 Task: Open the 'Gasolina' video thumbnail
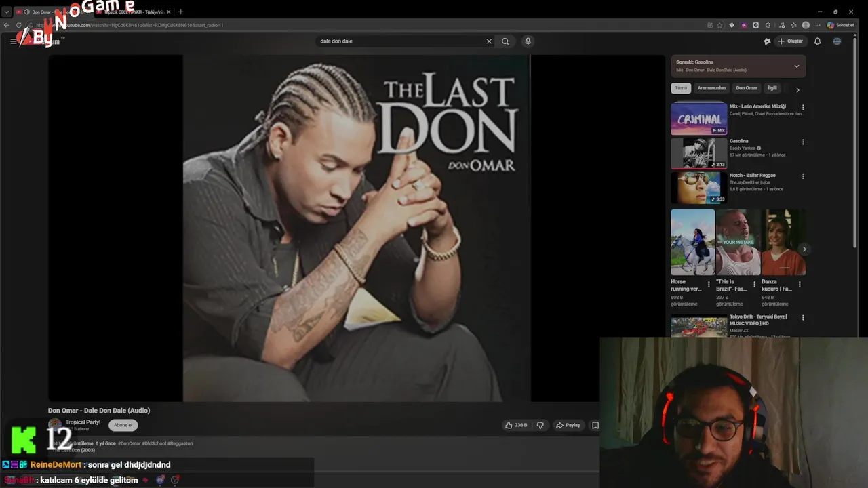[698, 153]
